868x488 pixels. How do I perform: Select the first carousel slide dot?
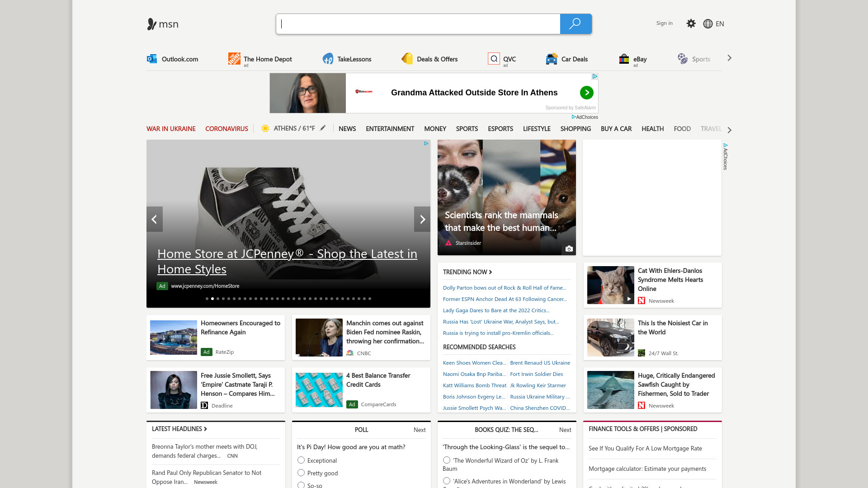(x=207, y=299)
